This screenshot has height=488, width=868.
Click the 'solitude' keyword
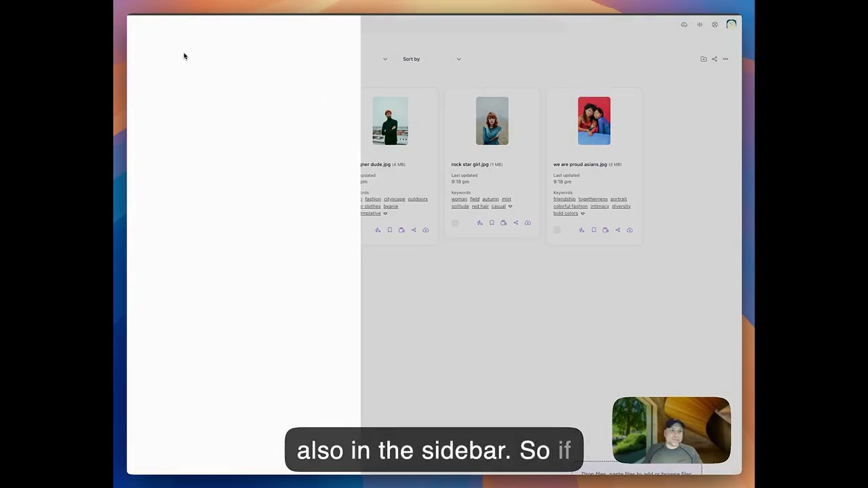460,206
